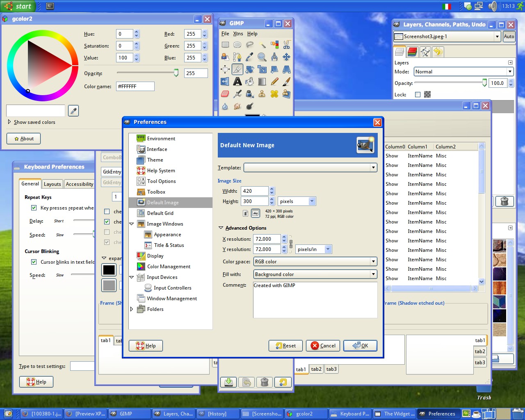Toggle Cursor blinks in text field checkbox

[34, 262]
